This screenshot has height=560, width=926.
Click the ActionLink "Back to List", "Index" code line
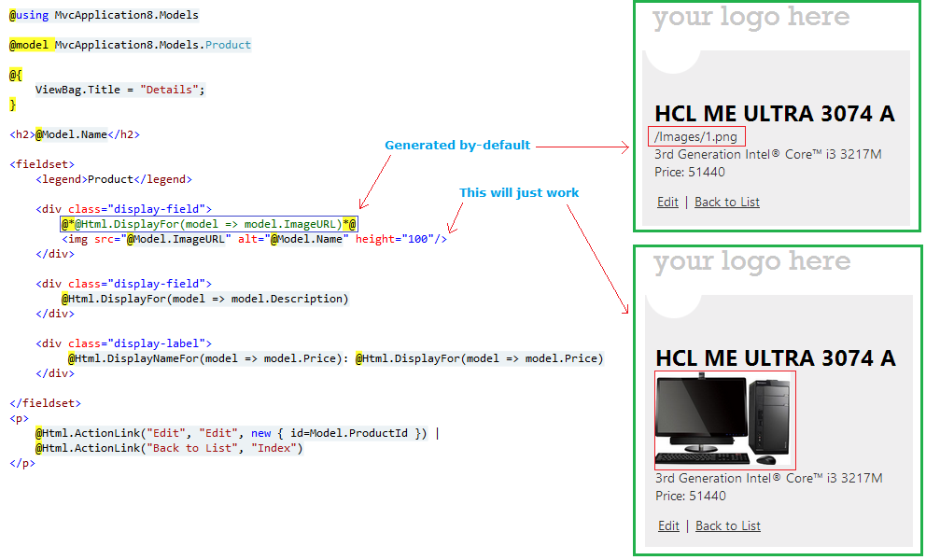[x=169, y=448]
